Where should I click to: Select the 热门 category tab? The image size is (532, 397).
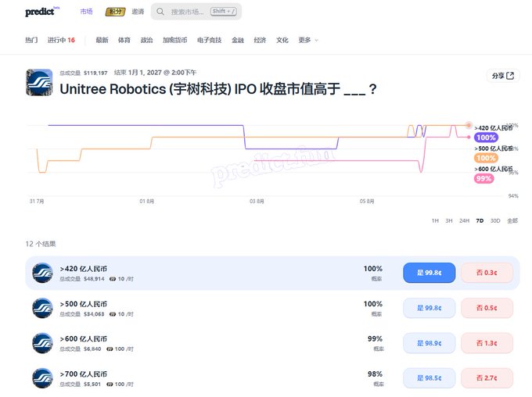coord(31,40)
